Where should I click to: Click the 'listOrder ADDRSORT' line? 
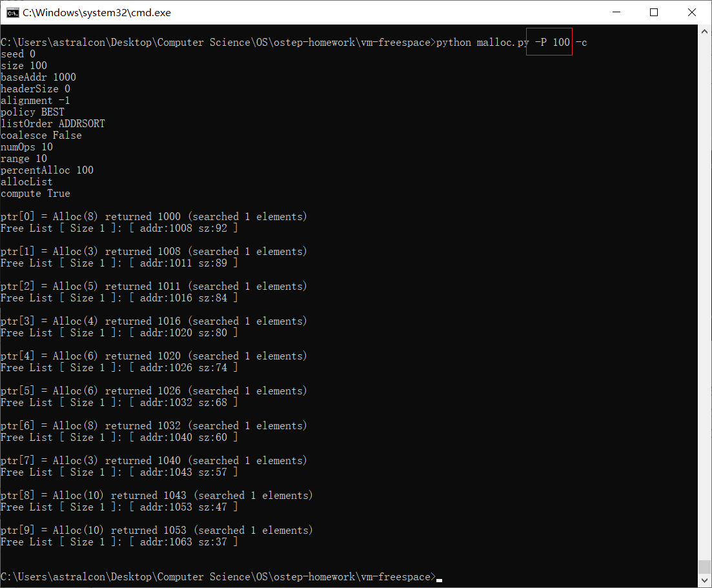tap(53, 124)
